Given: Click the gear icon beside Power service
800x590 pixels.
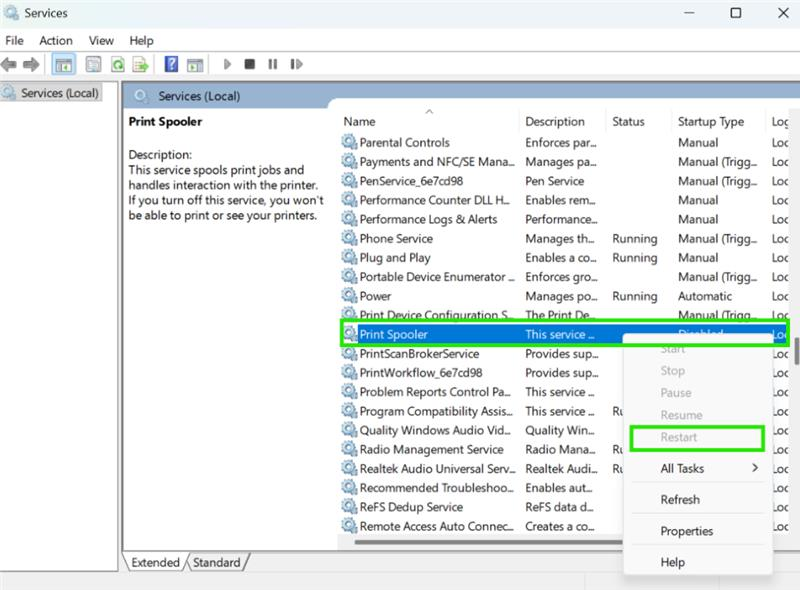Looking at the screenshot, I should tap(349, 295).
